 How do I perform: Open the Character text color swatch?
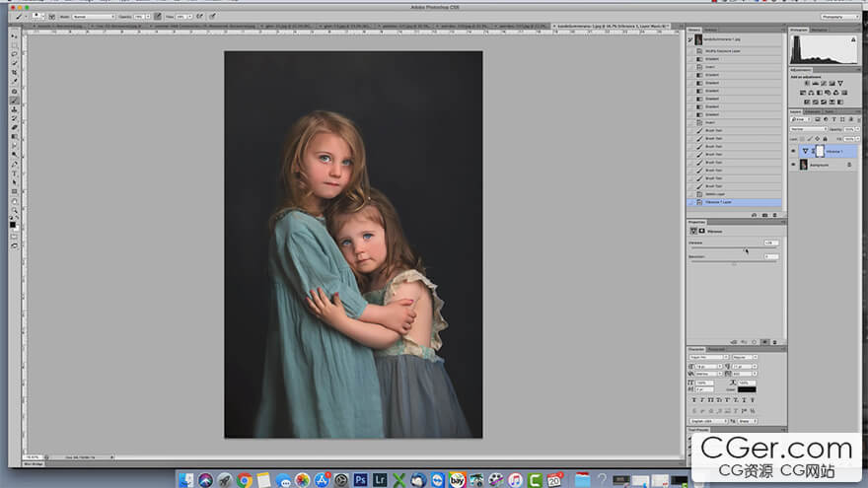pos(747,389)
